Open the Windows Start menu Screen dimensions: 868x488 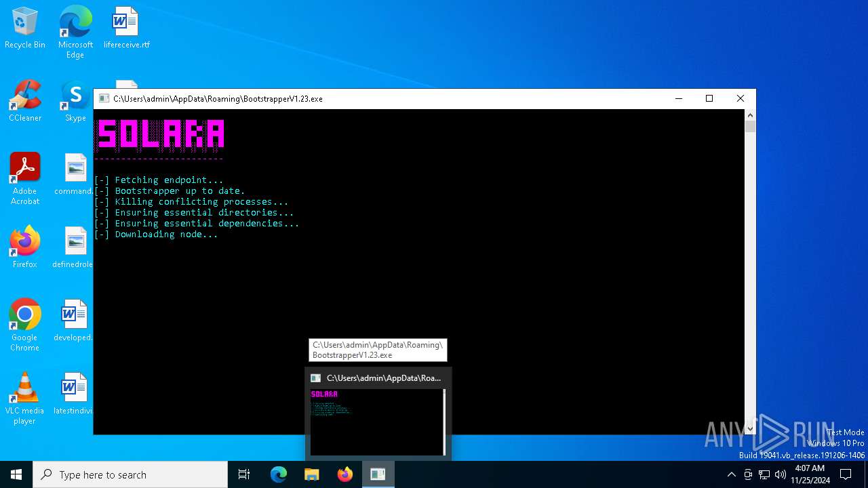[x=16, y=474]
